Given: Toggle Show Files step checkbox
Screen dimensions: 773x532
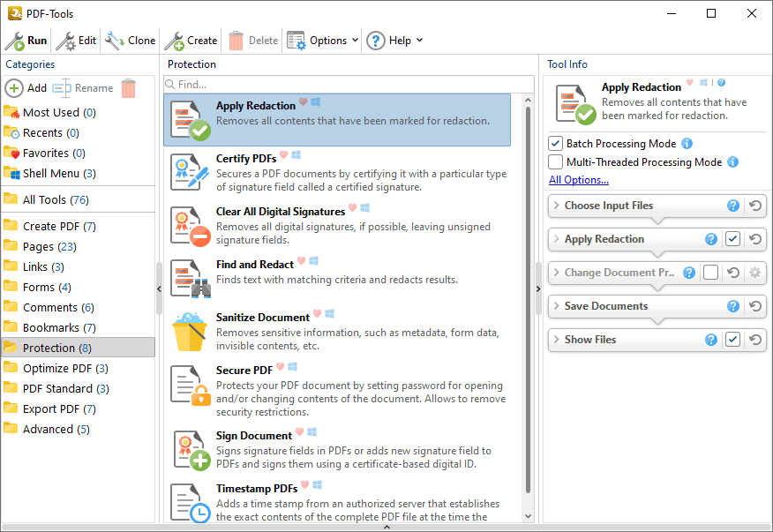Looking at the screenshot, I should tap(732, 340).
